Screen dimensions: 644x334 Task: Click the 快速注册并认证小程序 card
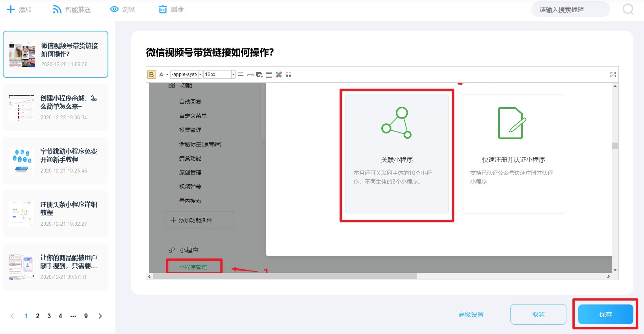click(514, 154)
